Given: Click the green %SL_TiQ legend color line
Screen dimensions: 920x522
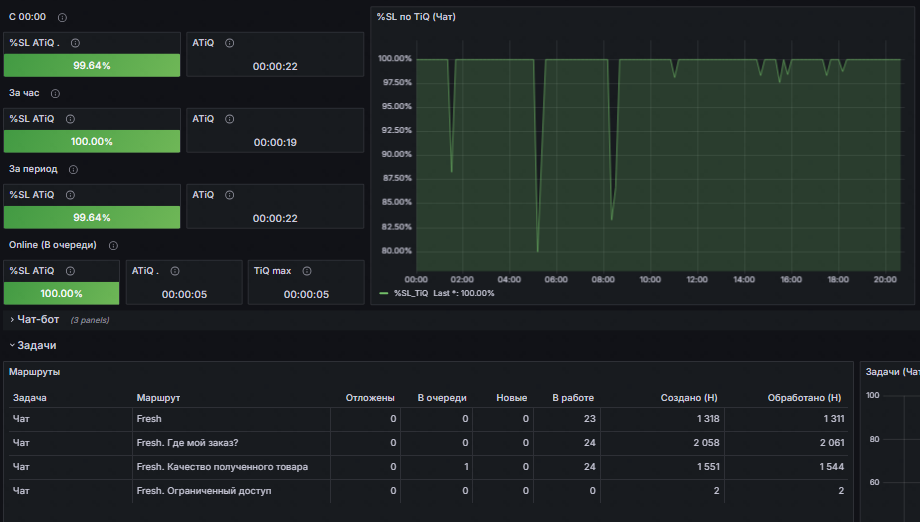Looking at the screenshot, I should pyautogui.click(x=384, y=293).
